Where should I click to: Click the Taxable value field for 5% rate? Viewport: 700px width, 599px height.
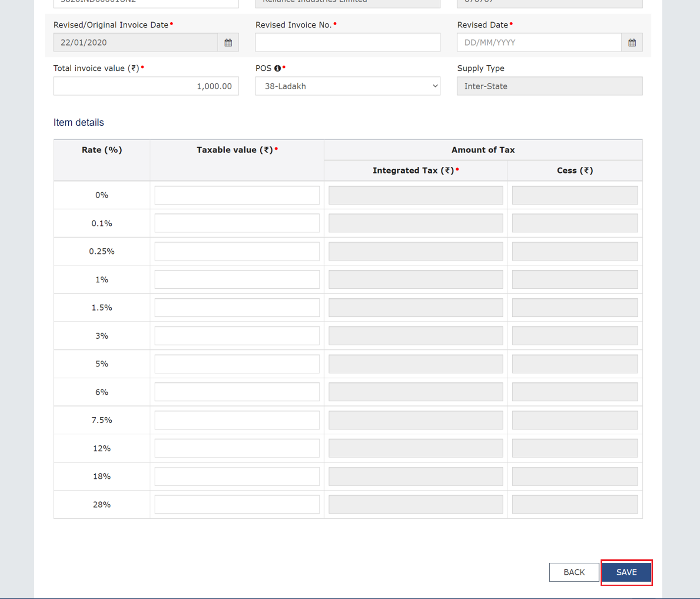[x=236, y=363]
